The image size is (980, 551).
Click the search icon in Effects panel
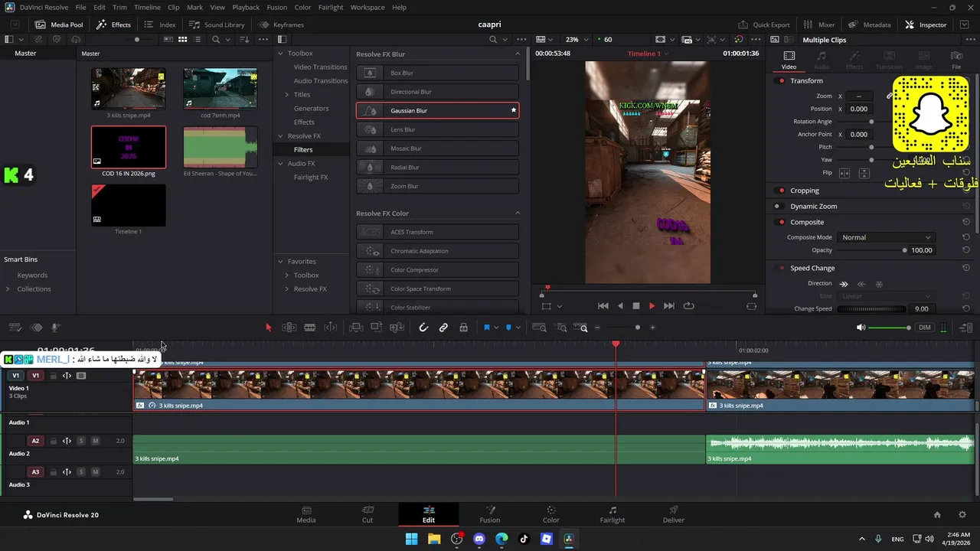point(492,39)
